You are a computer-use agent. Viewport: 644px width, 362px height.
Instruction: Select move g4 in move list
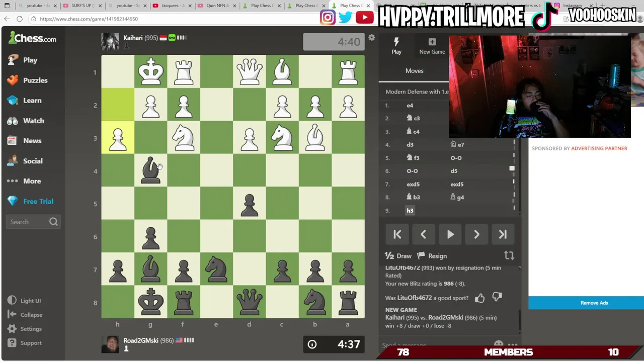click(457, 197)
